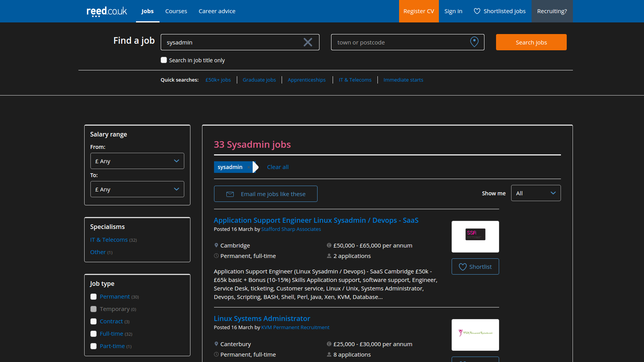Open the Recruiting? section
This screenshot has height=362, width=644.
[552, 11]
